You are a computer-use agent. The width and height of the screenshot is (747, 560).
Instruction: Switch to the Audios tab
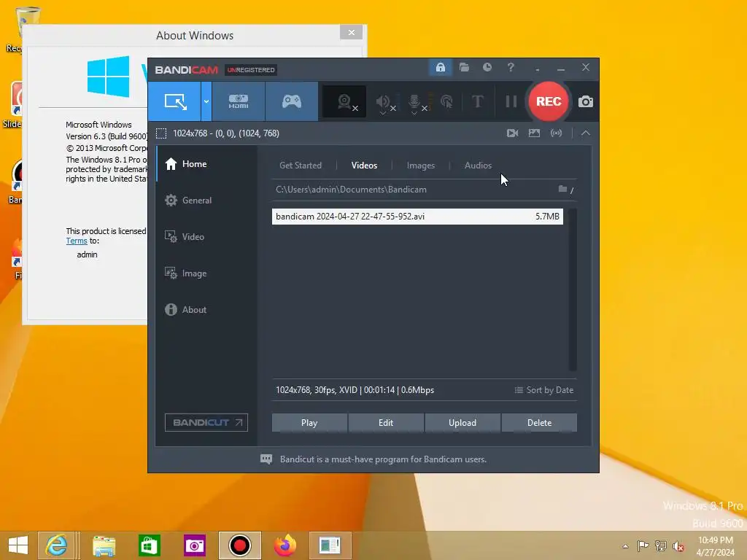[x=478, y=166]
